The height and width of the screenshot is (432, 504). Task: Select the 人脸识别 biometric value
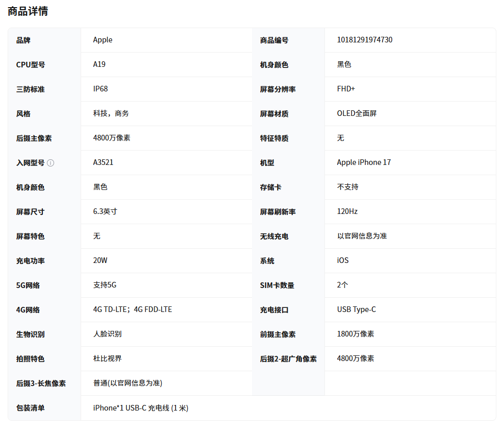(107, 334)
